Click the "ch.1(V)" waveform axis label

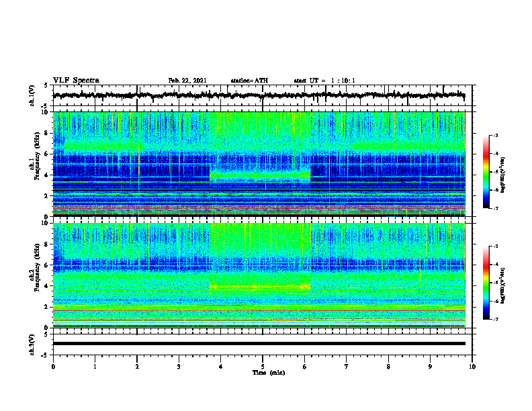(32, 95)
